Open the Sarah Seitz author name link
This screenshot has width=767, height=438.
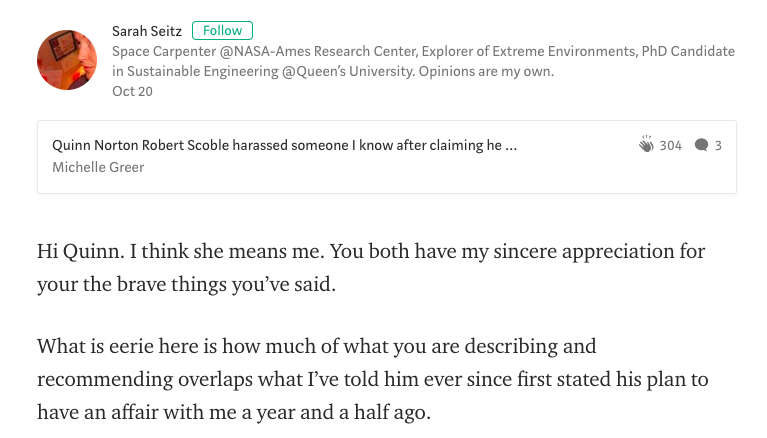click(148, 30)
